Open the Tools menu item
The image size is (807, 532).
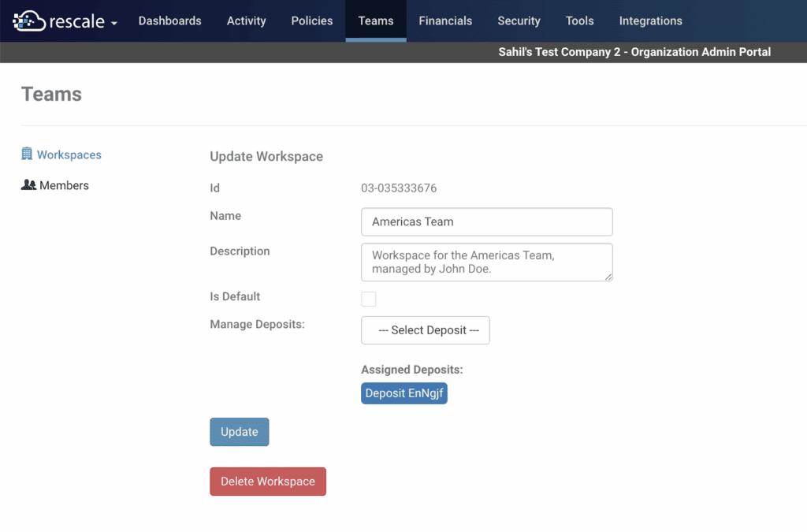click(x=579, y=21)
